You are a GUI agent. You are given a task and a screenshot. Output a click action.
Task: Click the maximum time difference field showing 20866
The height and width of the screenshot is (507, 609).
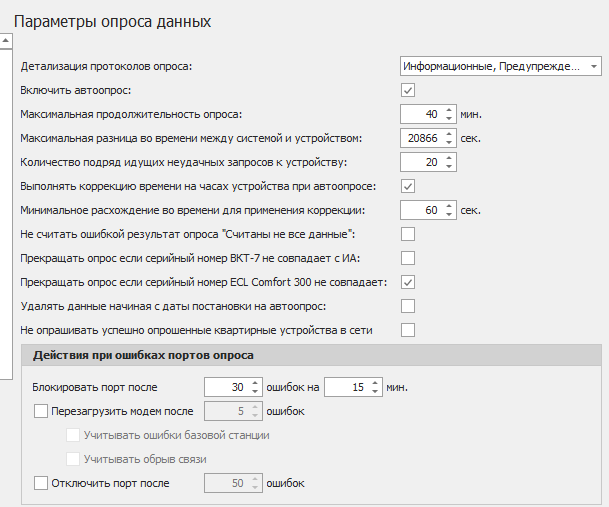point(420,138)
